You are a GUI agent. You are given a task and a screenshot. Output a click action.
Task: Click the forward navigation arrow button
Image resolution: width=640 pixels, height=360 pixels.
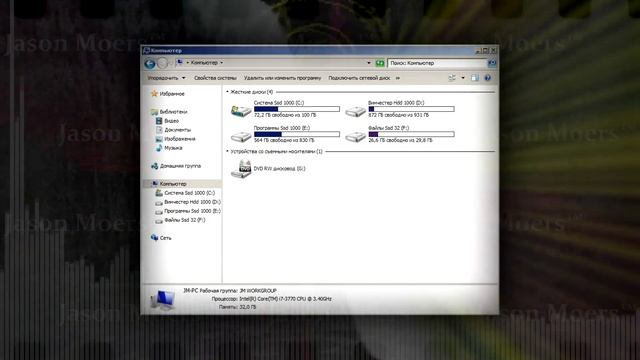click(163, 63)
